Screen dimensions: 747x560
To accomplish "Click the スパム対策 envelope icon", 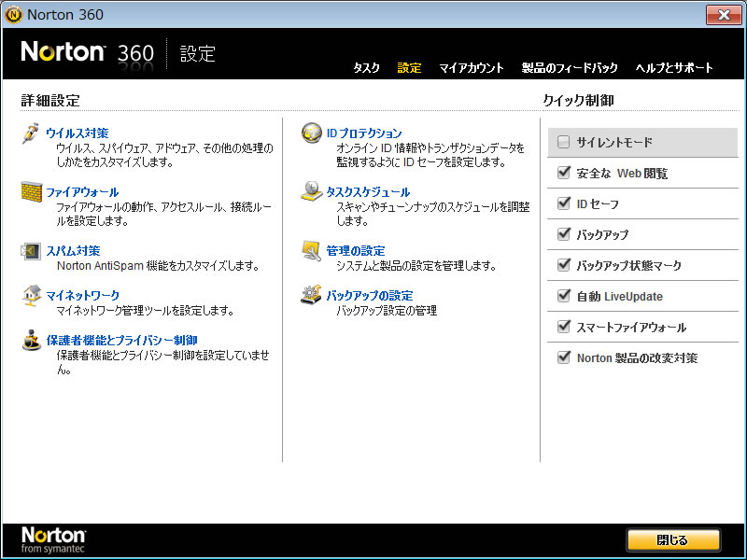I will coord(32,251).
